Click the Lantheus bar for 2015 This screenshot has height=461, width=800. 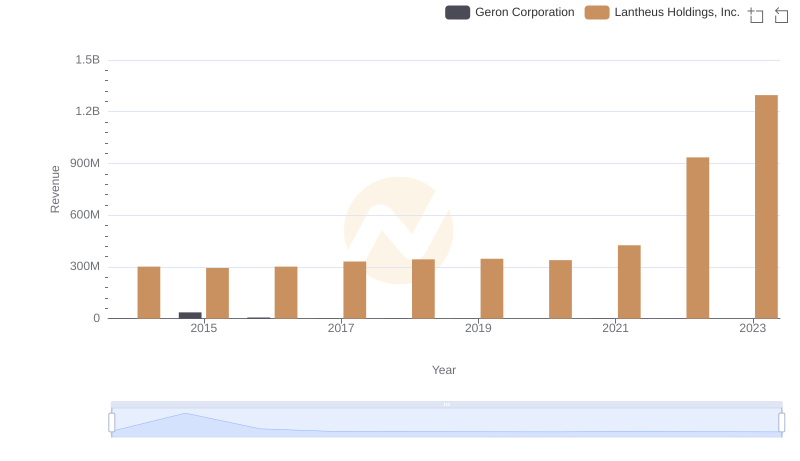click(x=217, y=293)
